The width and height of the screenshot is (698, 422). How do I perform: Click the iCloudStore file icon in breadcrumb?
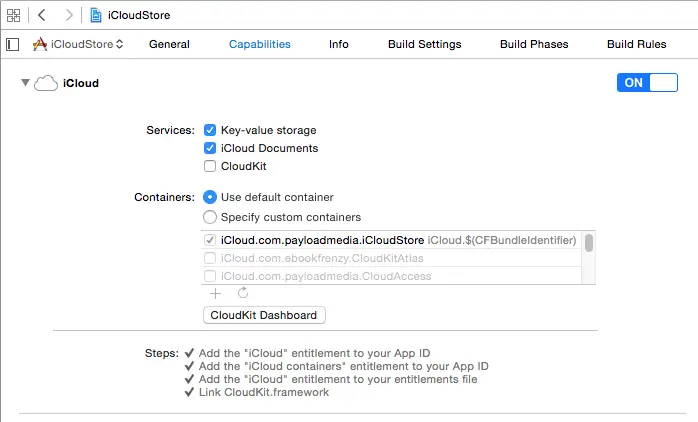click(96, 15)
